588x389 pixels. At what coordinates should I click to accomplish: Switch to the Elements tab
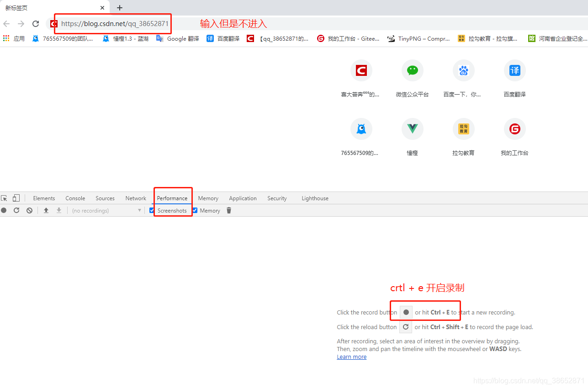[44, 198]
